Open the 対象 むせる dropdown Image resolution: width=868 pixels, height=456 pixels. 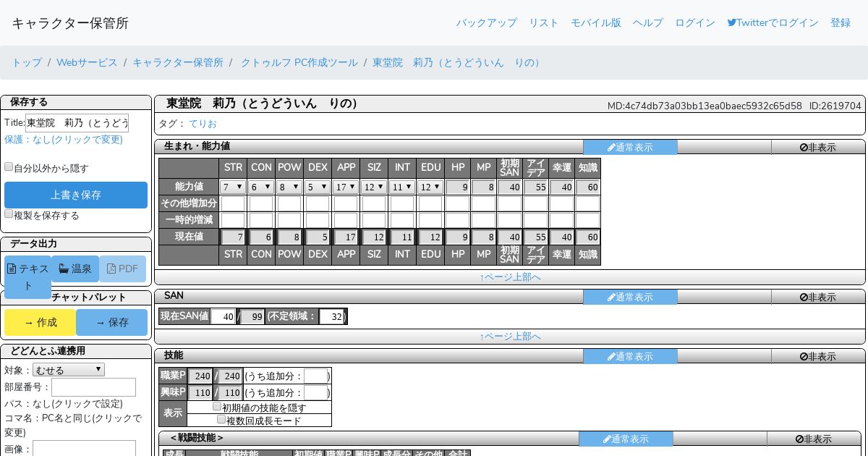pyautogui.click(x=69, y=370)
